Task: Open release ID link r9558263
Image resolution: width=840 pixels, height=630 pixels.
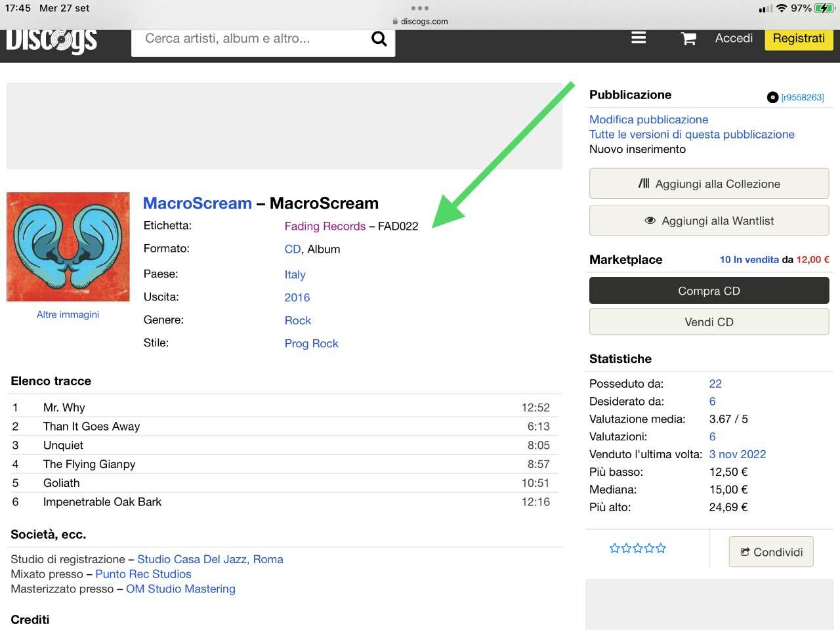Action: click(802, 98)
